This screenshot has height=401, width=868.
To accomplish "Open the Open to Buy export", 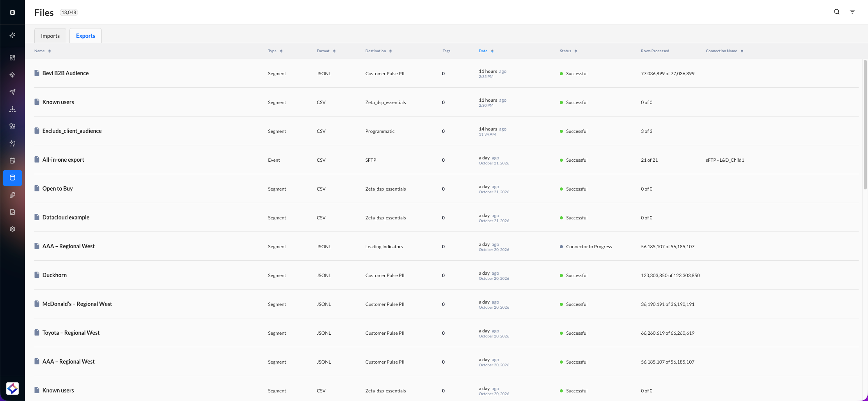I will tap(57, 189).
